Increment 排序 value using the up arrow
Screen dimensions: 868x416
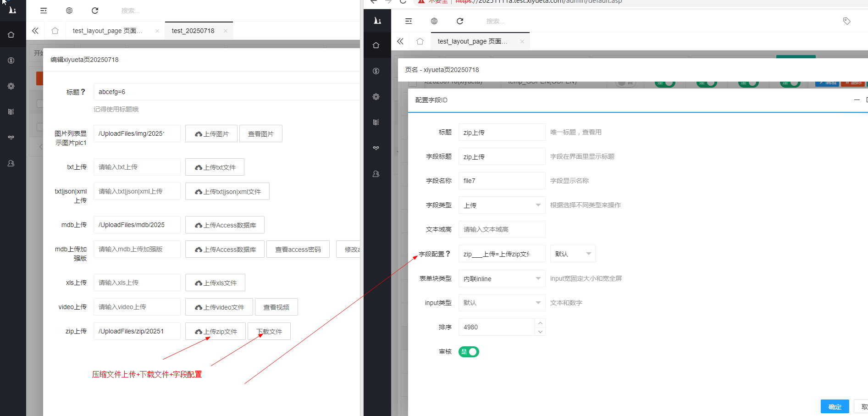[x=540, y=323]
